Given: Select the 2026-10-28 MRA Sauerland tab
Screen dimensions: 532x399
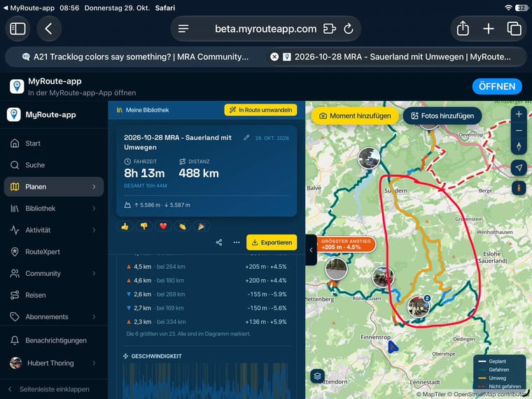Looking at the screenshot, I should [x=397, y=57].
